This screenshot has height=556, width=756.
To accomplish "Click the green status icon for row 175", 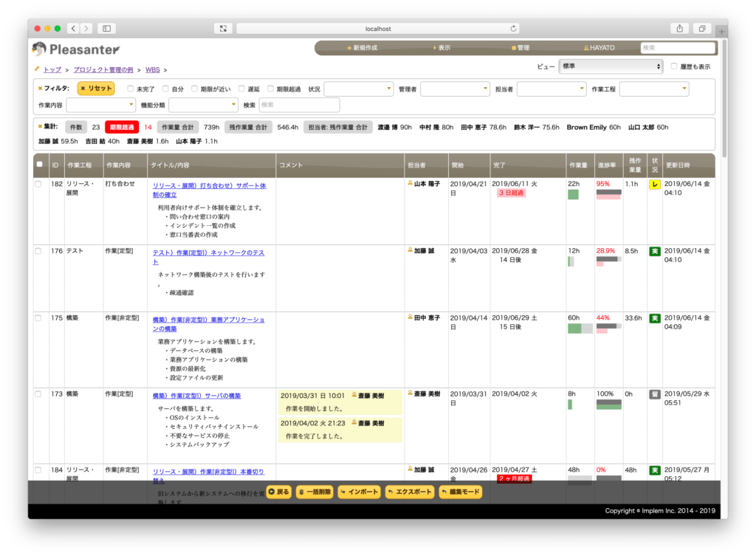I will tap(654, 318).
